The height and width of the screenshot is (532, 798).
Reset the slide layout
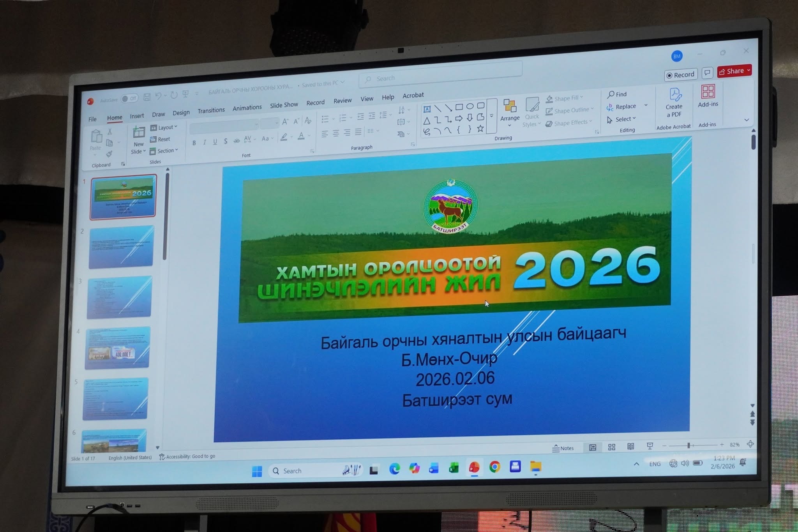tap(160, 139)
